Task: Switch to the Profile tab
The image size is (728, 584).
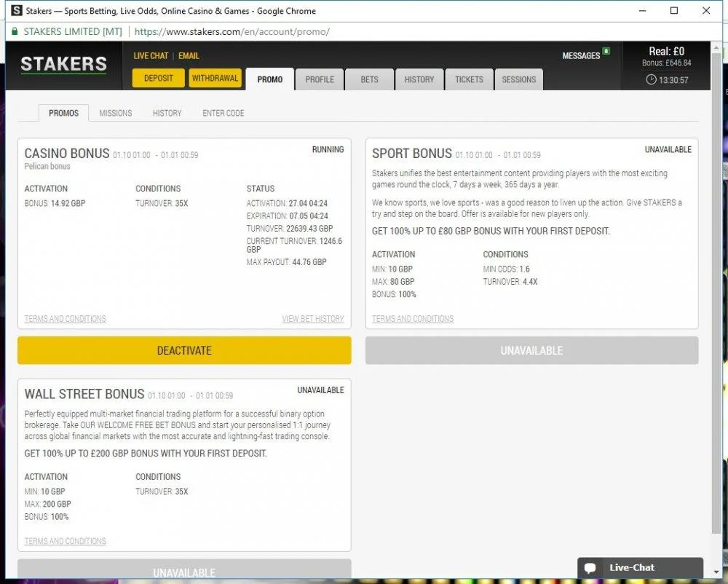Action: point(320,79)
